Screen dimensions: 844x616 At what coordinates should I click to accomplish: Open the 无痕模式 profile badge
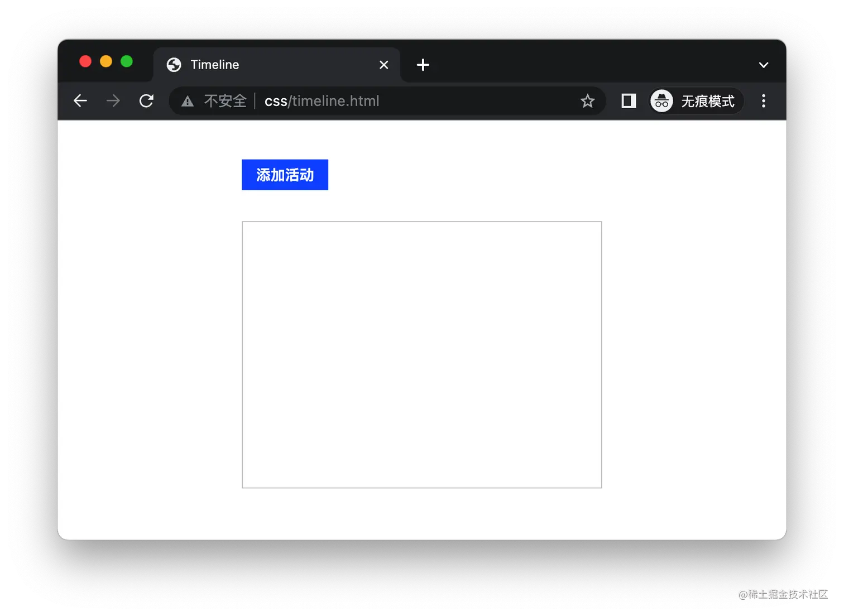click(x=708, y=101)
